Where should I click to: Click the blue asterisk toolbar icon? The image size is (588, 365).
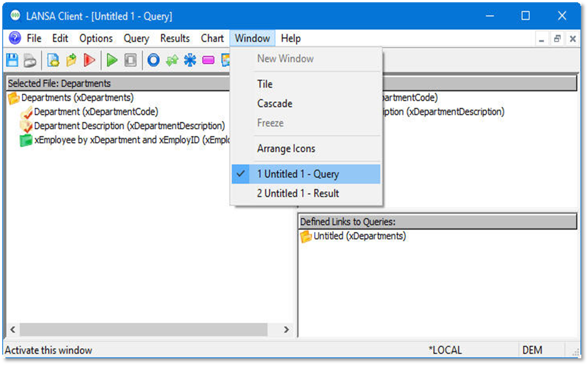(x=190, y=60)
